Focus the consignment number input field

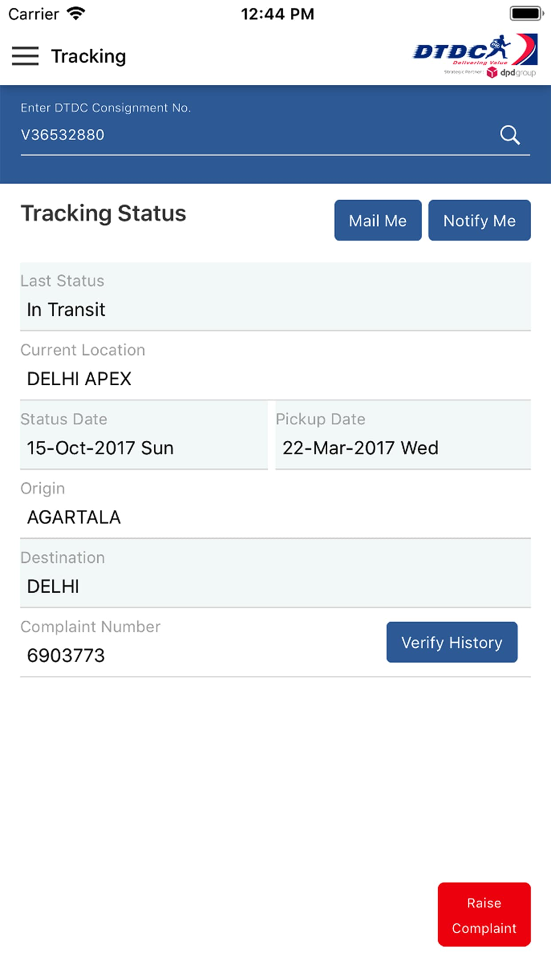click(256, 135)
